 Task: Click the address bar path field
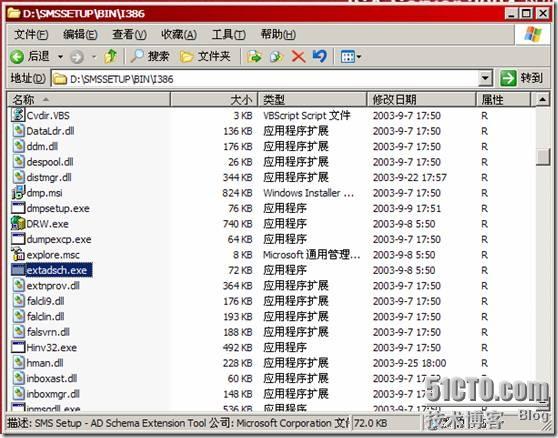tap(265, 79)
